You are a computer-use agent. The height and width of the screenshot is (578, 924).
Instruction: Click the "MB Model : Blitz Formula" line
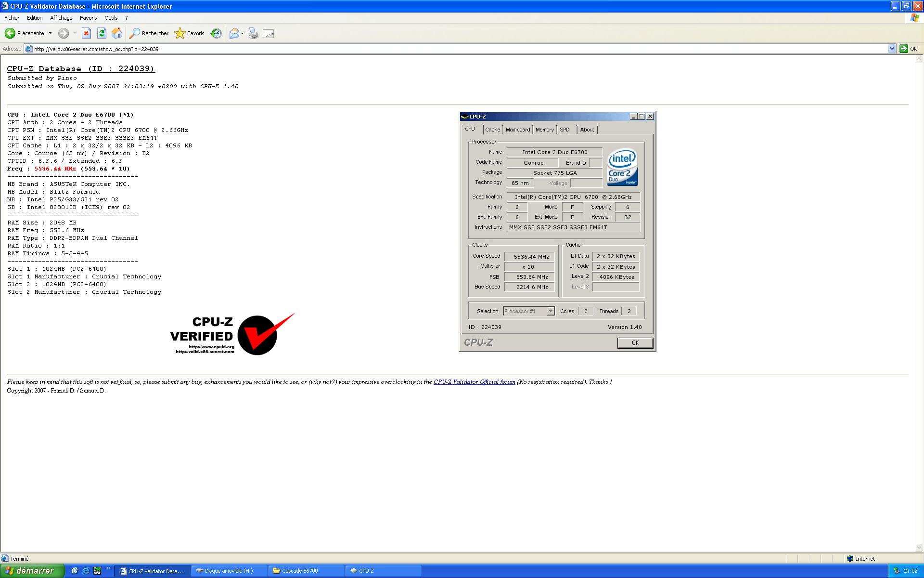coord(53,192)
